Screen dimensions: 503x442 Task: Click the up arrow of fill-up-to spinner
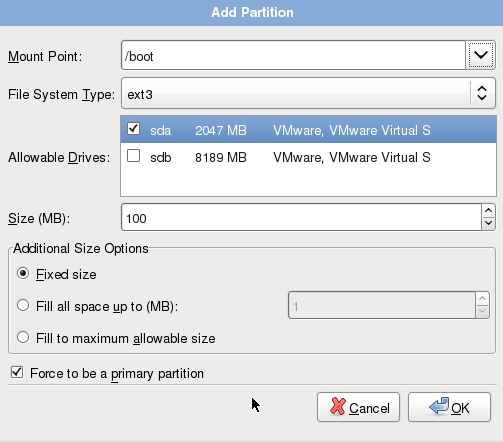[482, 299]
